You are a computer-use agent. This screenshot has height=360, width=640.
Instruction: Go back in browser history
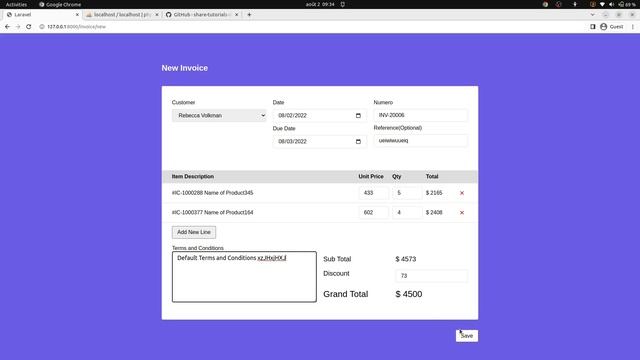pos(7,27)
